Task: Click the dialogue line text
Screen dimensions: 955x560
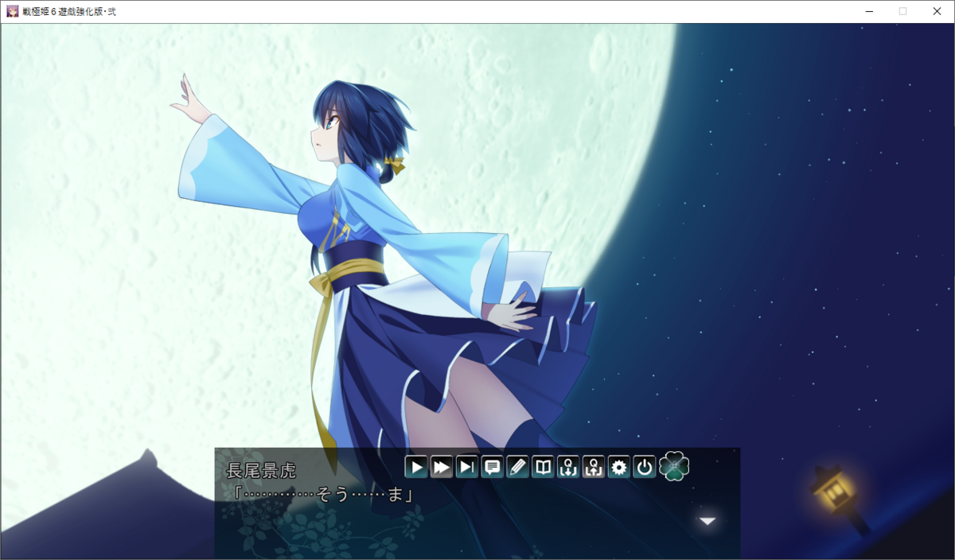Action: coord(318,494)
